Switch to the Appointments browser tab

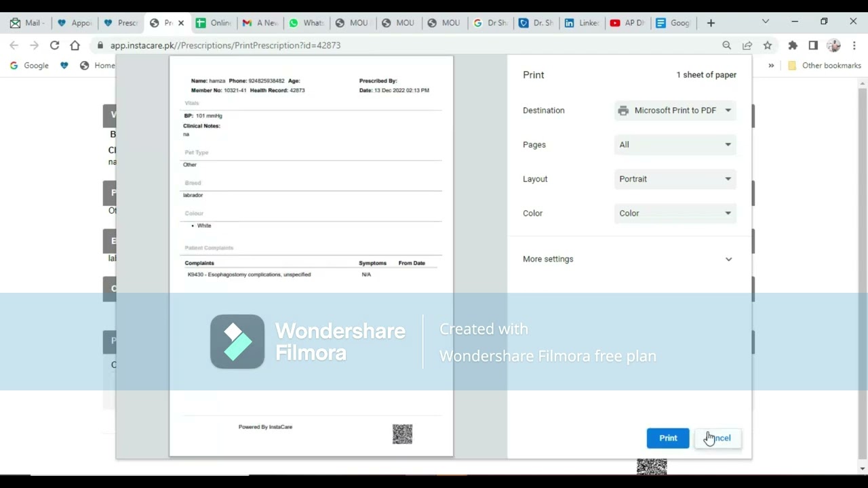tap(74, 22)
